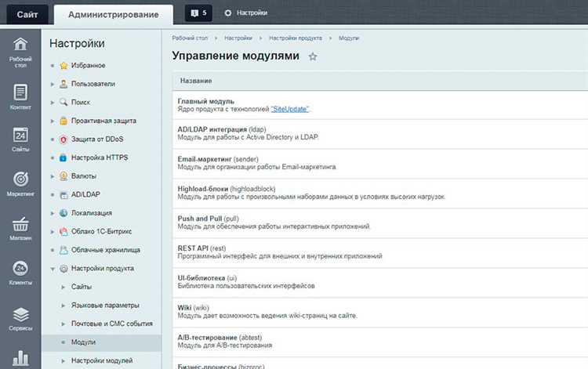
Task: Click the REST API (rest) row
Action: click(x=380, y=252)
